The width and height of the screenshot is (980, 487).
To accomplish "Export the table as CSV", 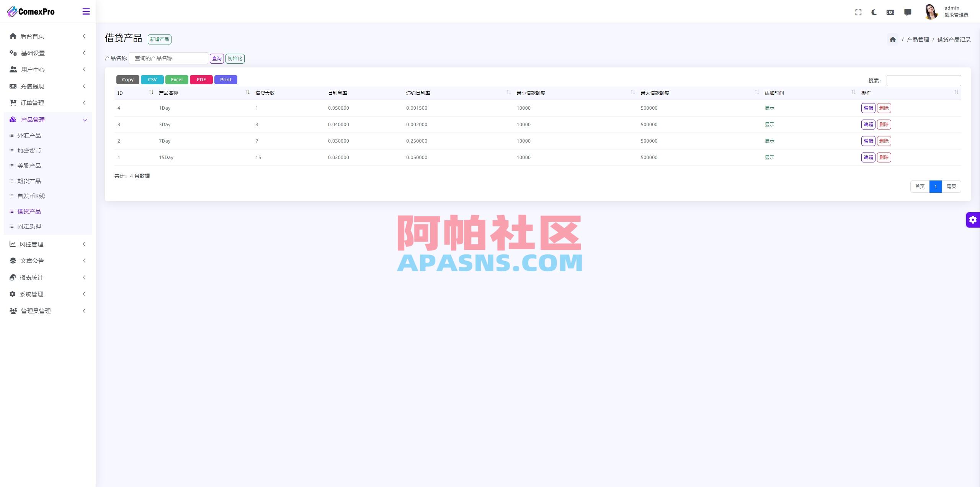I will [x=152, y=79].
